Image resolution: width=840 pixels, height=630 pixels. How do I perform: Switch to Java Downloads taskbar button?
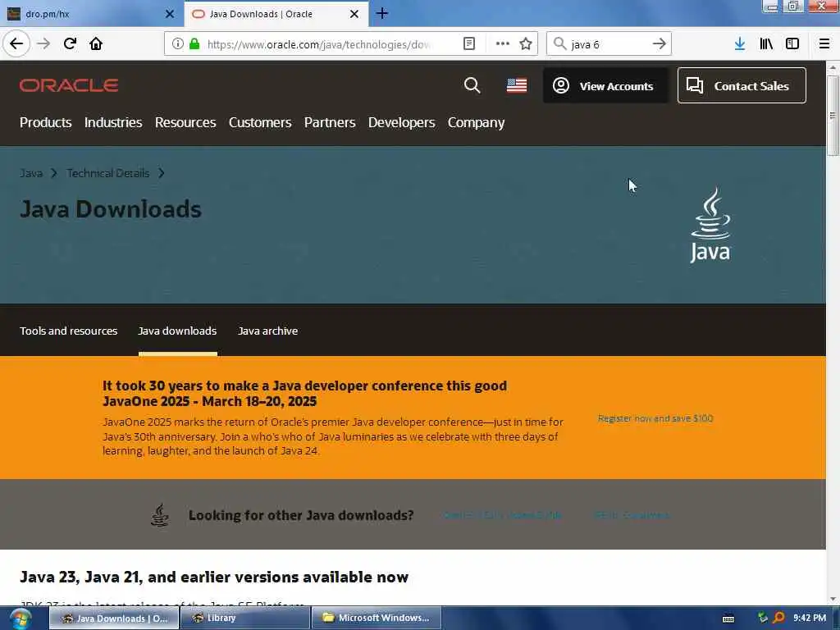pos(114,619)
